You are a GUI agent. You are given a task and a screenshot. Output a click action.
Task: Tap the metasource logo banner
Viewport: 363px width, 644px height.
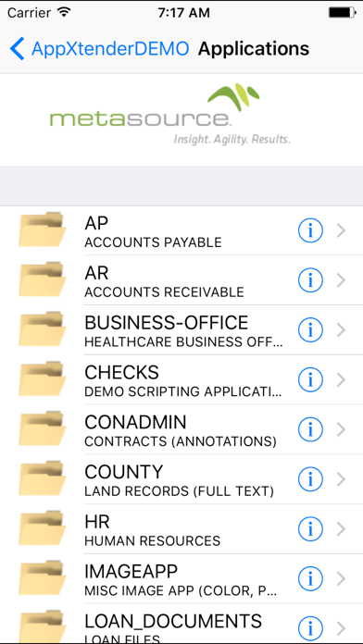[170, 114]
